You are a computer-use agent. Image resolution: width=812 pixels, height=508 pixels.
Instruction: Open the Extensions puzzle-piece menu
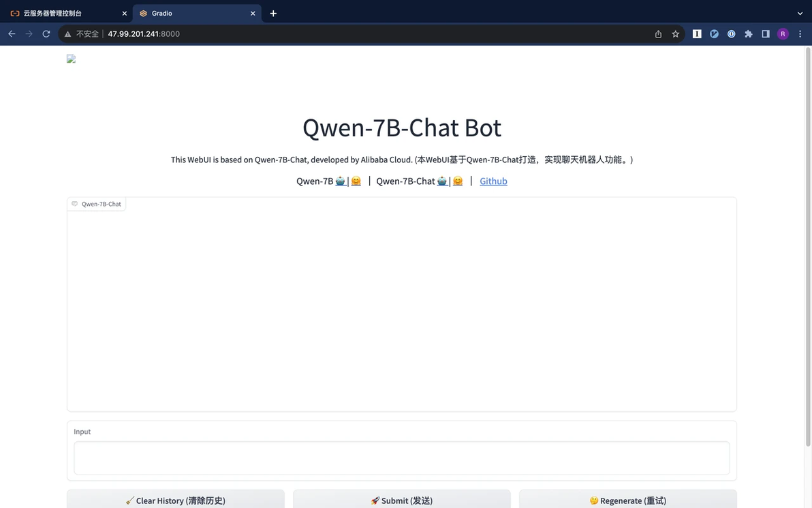pyautogui.click(x=748, y=33)
